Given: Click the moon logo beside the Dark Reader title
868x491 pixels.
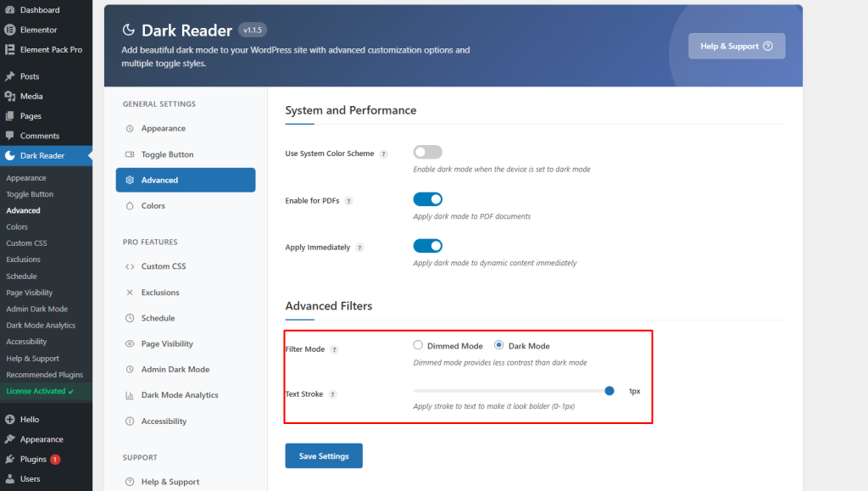Looking at the screenshot, I should click(129, 30).
